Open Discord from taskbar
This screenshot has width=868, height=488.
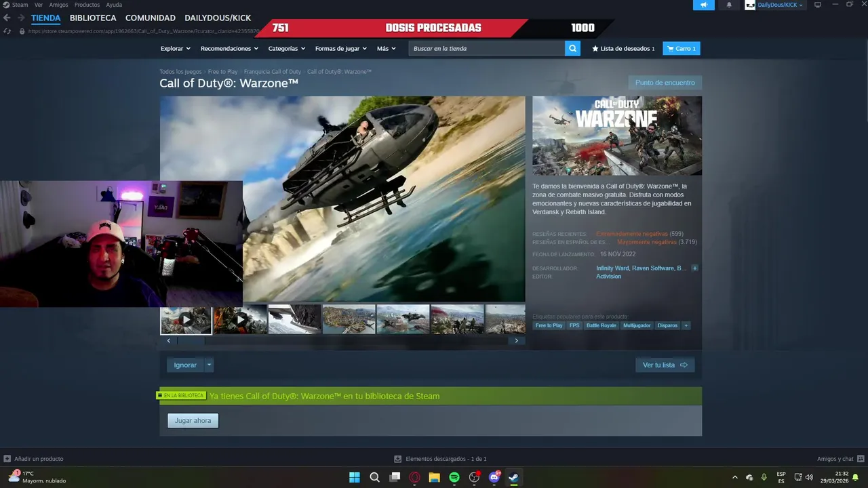coord(494,477)
